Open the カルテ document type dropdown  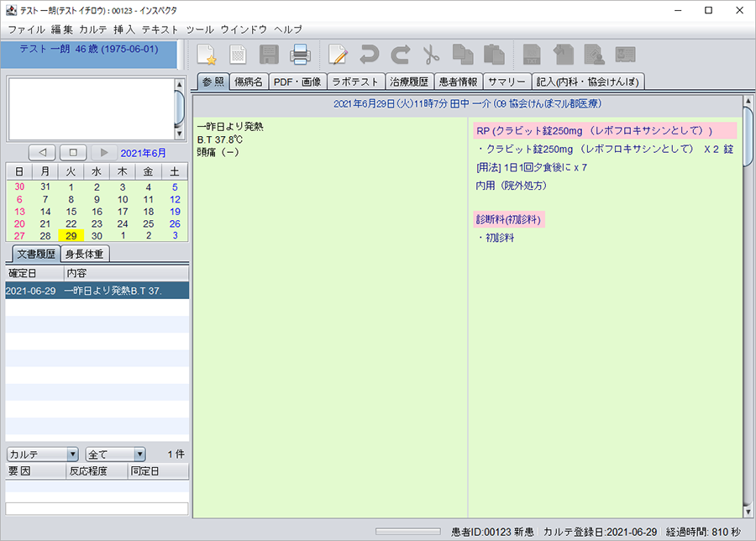pyautogui.click(x=42, y=454)
